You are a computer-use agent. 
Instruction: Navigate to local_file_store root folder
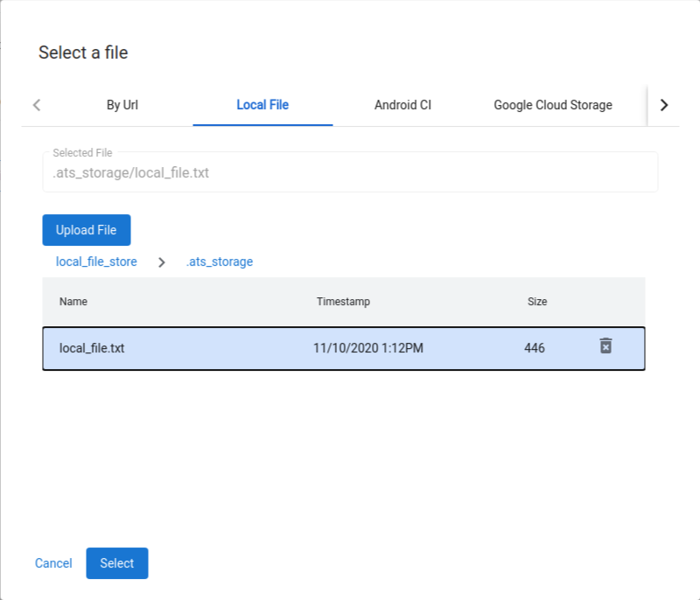coord(95,262)
